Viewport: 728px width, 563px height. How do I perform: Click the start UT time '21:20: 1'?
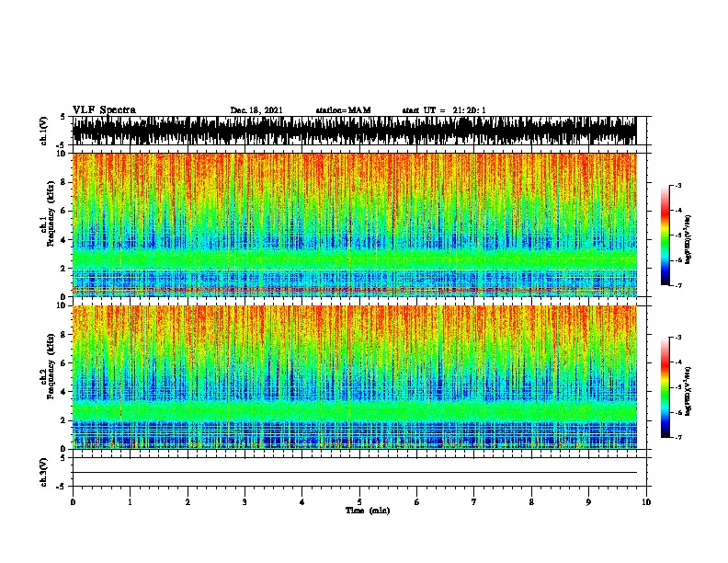coord(469,110)
